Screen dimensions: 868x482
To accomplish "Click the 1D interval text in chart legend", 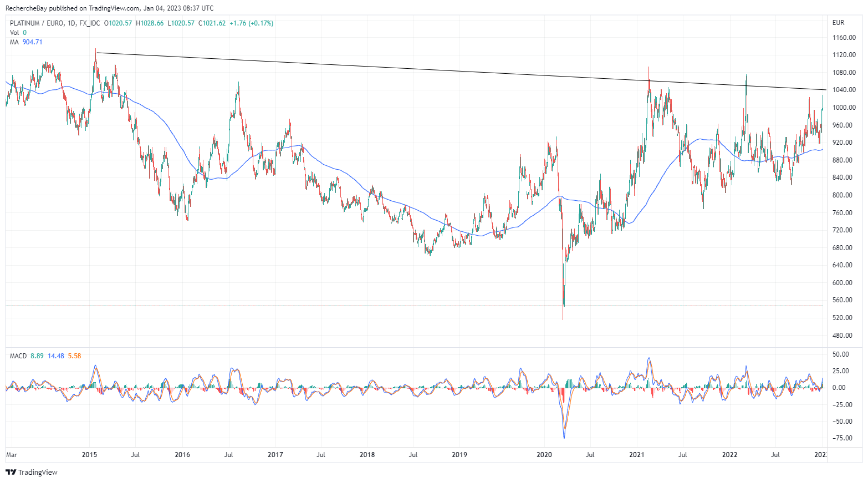I will coord(70,23).
